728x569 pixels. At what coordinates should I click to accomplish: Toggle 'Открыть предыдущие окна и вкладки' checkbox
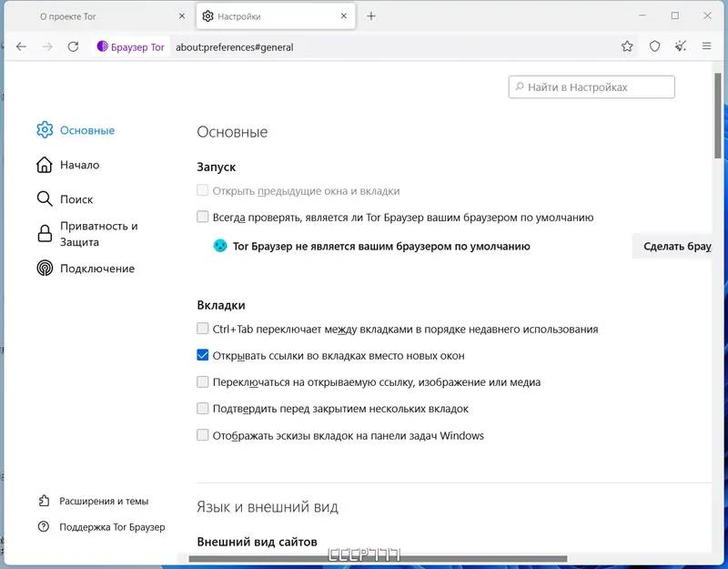202,190
